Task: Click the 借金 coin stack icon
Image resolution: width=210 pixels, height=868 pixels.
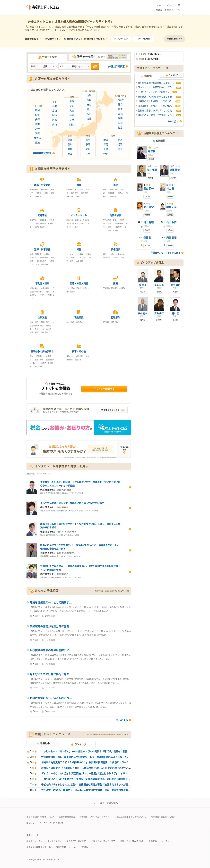Action: [79, 180]
